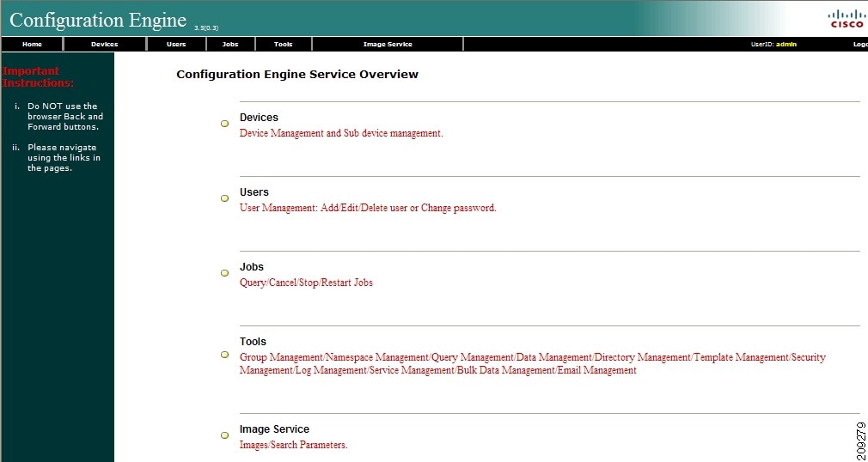
Task: Open the Jobs heading in the service overview
Action: pos(251,267)
